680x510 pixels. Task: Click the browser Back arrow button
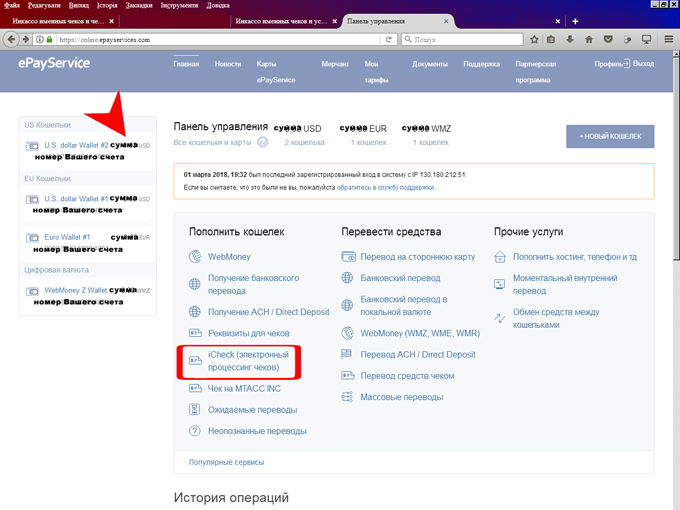click(12, 39)
